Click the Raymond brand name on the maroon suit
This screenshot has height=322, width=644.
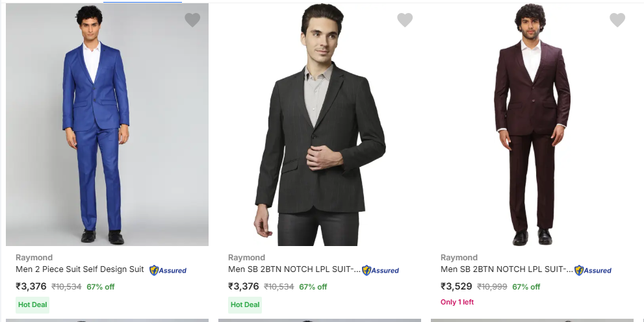[459, 258]
